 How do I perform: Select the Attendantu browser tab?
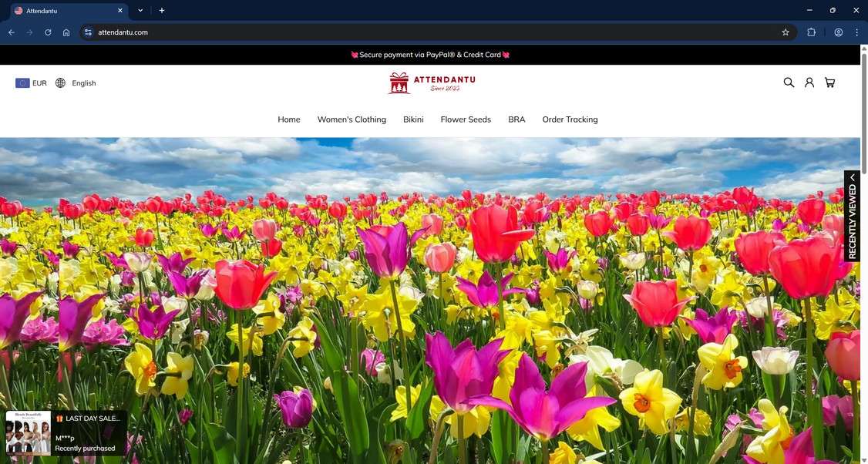[x=69, y=11]
